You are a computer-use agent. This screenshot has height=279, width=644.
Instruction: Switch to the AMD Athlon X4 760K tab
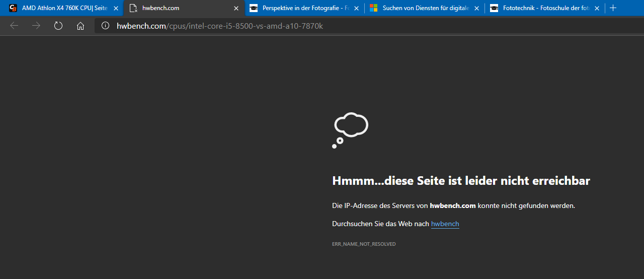pos(61,8)
